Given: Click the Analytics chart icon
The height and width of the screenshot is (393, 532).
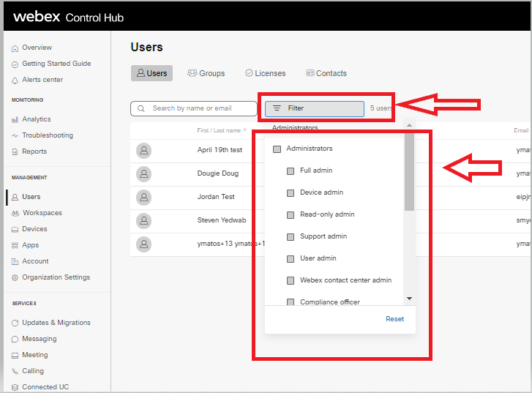Looking at the screenshot, I should pos(15,119).
